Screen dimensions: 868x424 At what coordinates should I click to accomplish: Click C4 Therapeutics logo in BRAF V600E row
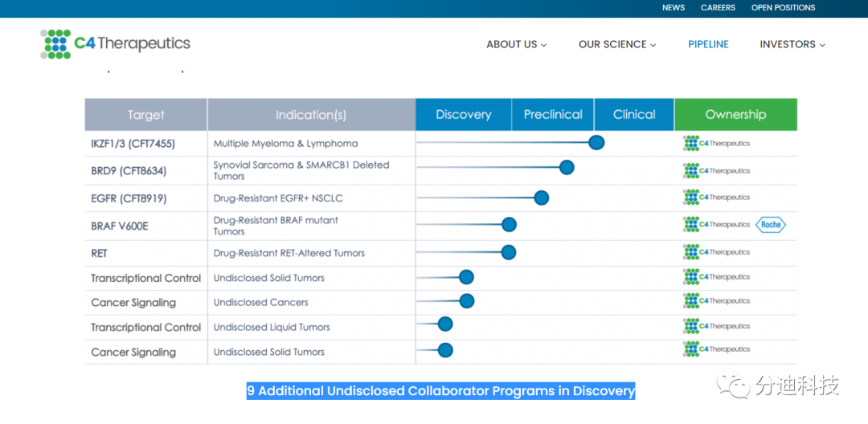click(x=717, y=224)
